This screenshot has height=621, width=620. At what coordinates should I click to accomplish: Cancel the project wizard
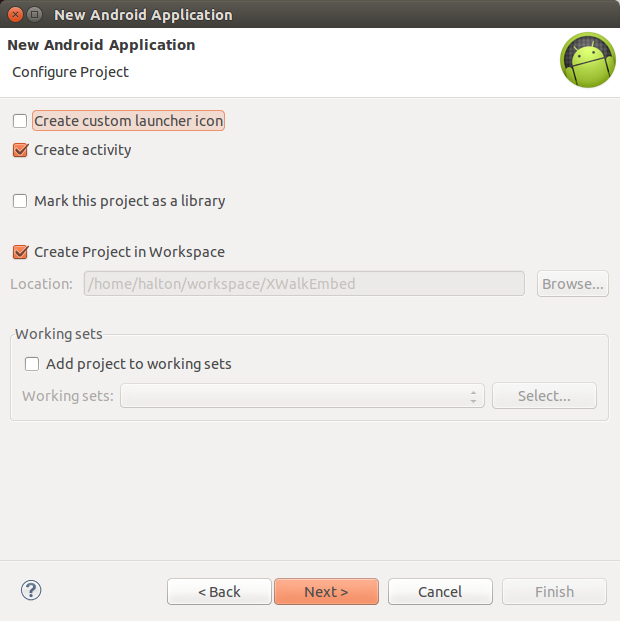(x=440, y=592)
